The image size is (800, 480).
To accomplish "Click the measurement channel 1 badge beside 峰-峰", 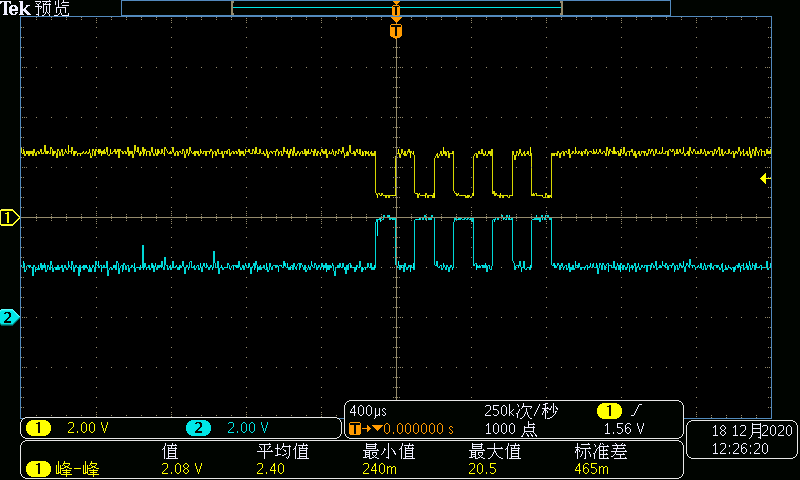I will (x=38, y=469).
